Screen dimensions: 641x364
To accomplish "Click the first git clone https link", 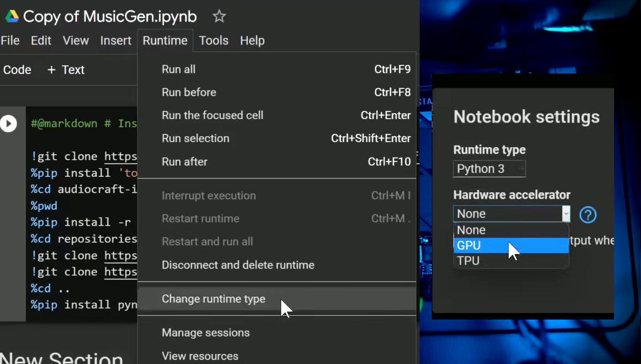I will click(121, 156).
